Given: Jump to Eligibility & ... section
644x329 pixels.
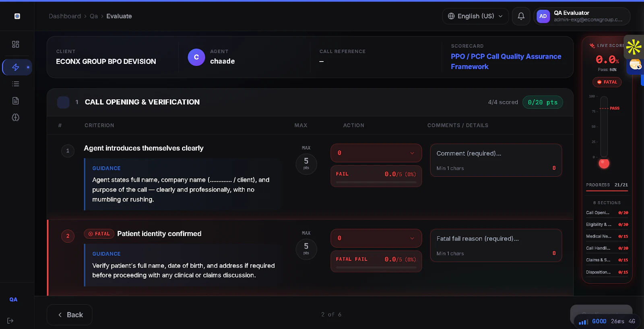Looking at the screenshot, I should click(x=607, y=224).
